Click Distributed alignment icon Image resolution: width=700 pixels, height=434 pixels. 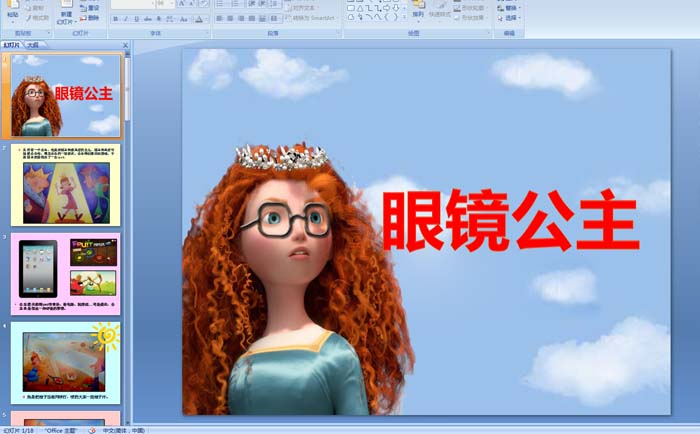point(262,19)
